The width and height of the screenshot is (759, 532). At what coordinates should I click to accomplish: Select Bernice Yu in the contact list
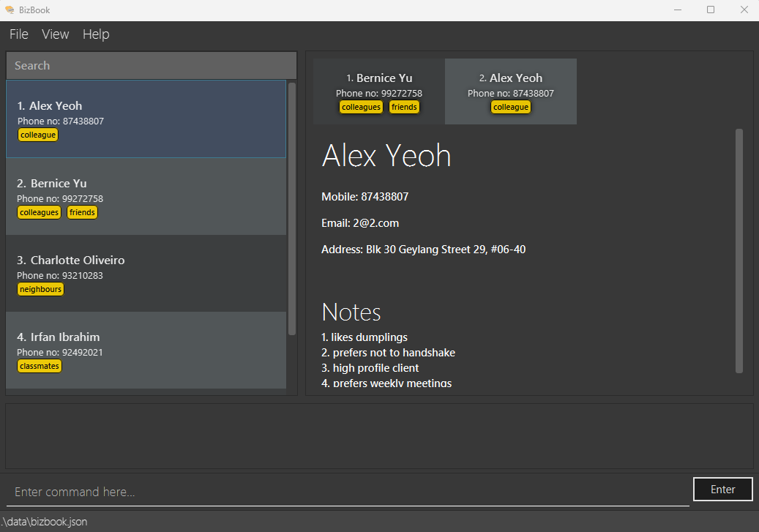(x=146, y=196)
